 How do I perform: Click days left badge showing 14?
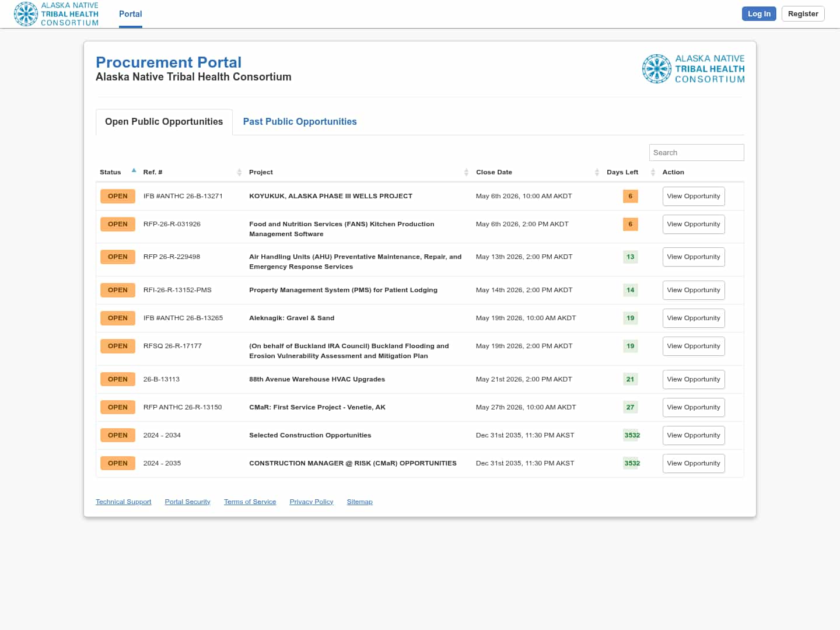point(631,290)
